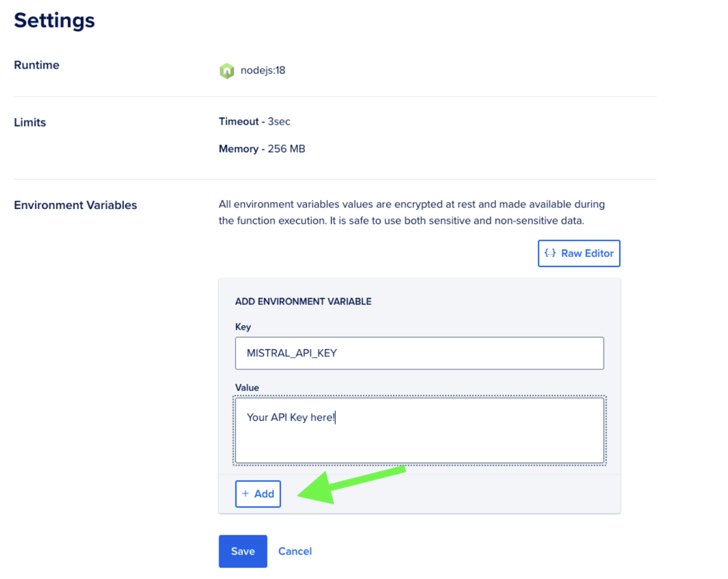Screen dimensions: 728x579
Task: Click the nodejs:18 runtime text
Action: click(x=263, y=70)
